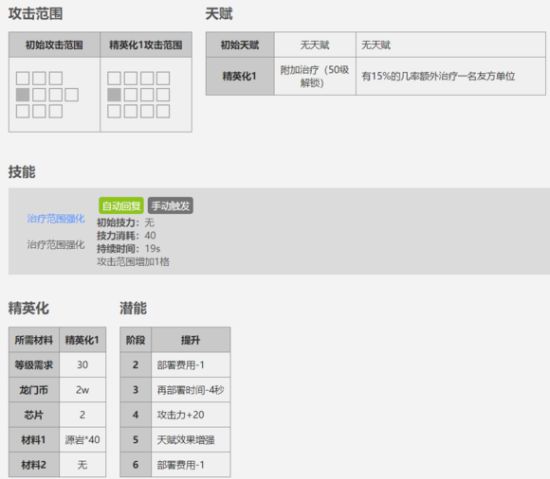Select the 提升 column header
The height and width of the screenshot is (479, 550).
[x=191, y=340]
